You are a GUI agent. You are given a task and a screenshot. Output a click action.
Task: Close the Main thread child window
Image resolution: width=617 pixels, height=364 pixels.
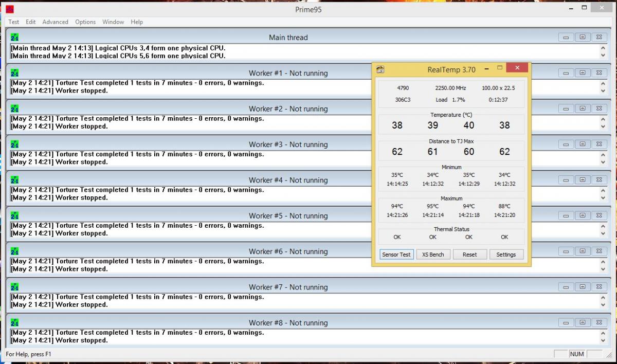point(599,38)
